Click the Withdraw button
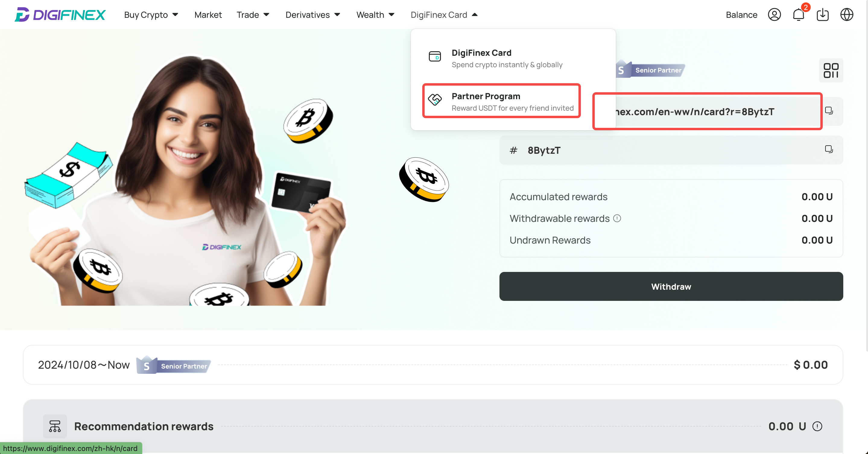 671,287
